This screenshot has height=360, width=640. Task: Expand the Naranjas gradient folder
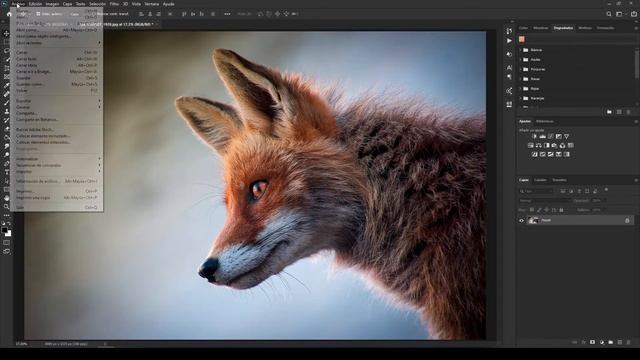coord(520,98)
